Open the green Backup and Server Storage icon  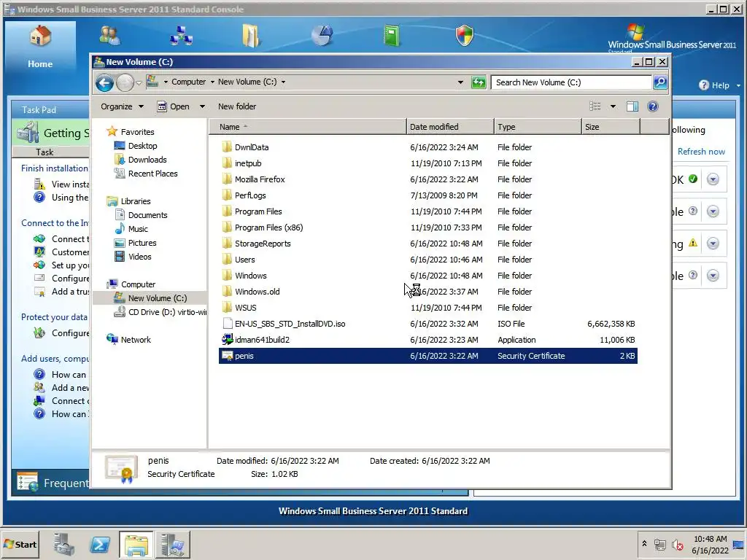point(392,36)
